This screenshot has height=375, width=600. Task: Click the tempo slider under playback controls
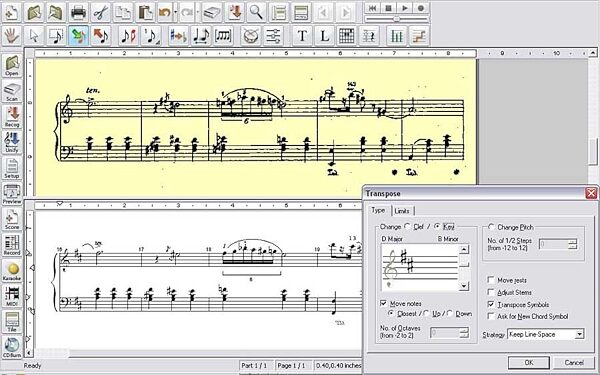(x=397, y=19)
